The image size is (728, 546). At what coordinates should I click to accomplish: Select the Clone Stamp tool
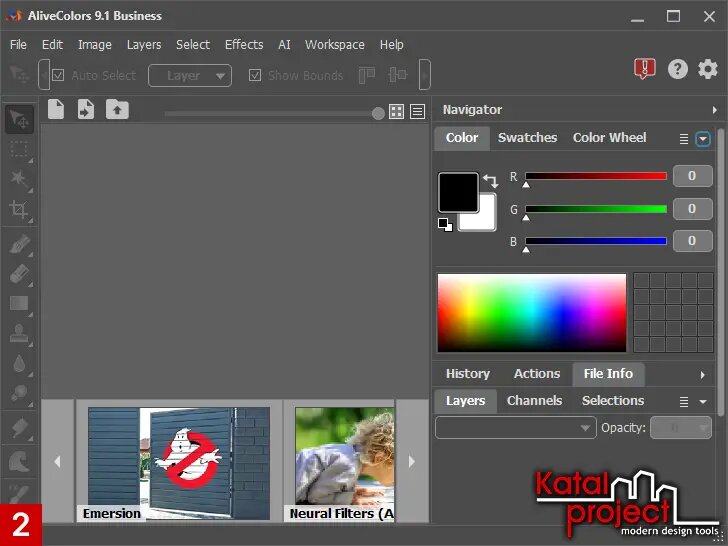(19, 333)
